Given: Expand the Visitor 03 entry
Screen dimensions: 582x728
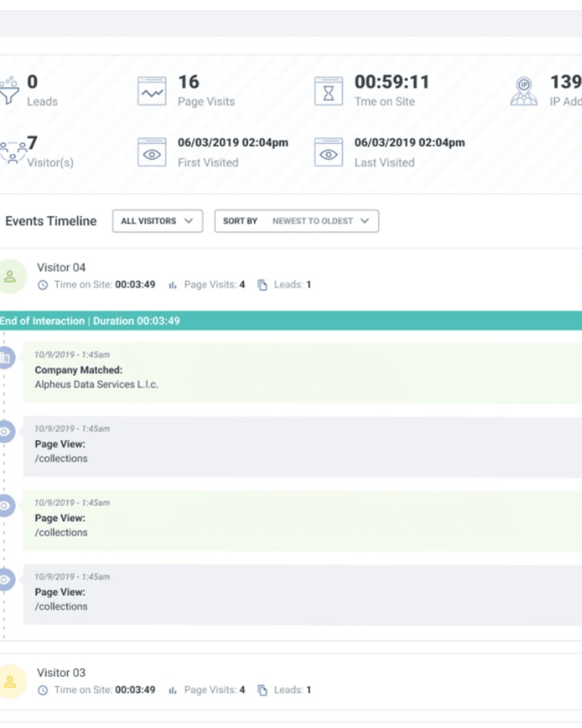Looking at the screenshot, I should coord(61,672).
